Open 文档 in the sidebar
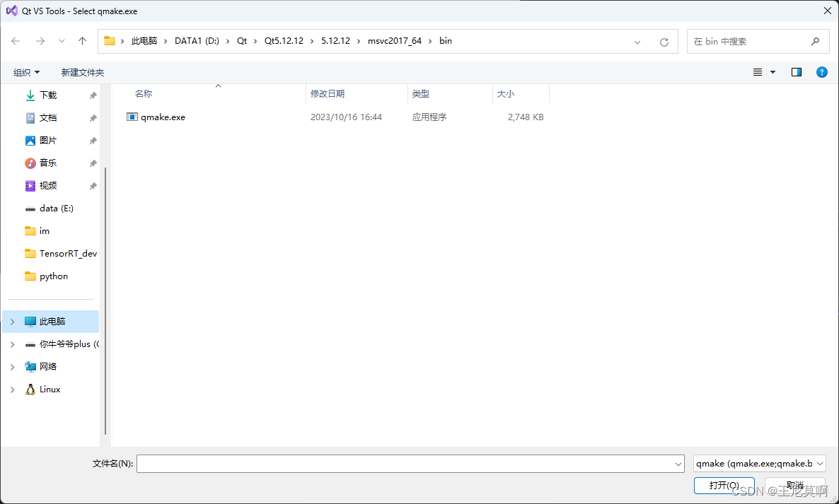 (48, 117)
